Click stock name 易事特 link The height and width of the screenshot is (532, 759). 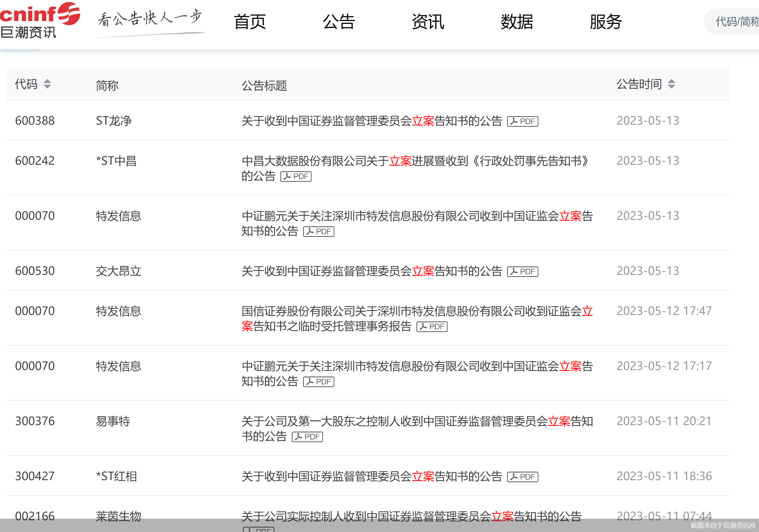[113, 421]
